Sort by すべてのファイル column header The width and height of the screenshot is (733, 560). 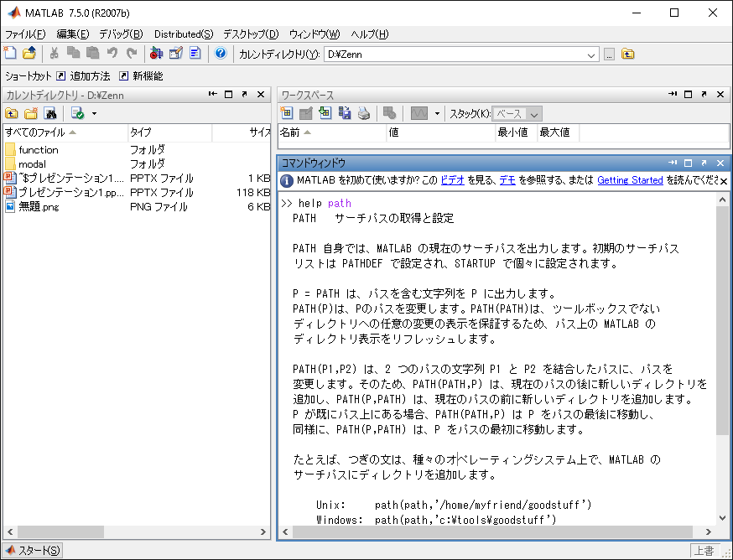click(x=65, y=132)
